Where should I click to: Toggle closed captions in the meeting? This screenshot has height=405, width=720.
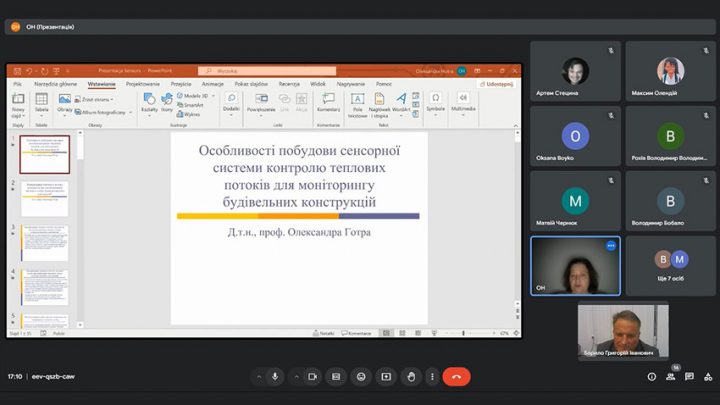tap(336, 377)
